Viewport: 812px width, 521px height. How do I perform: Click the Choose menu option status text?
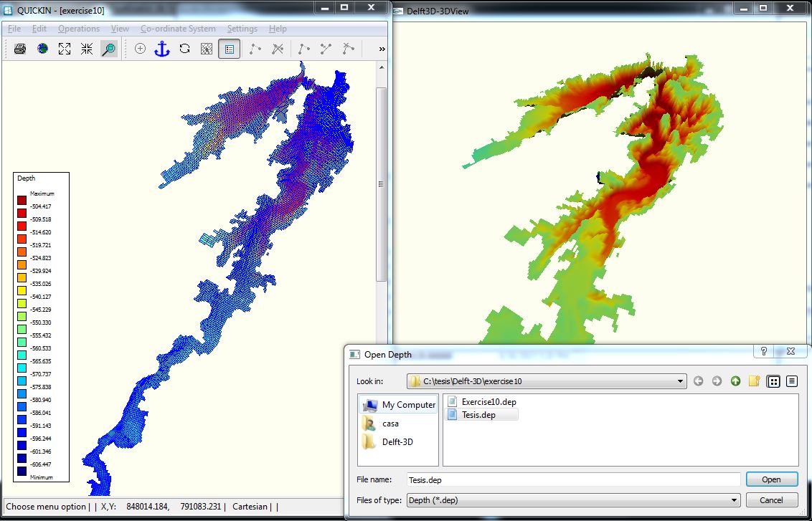coord(46,507)
